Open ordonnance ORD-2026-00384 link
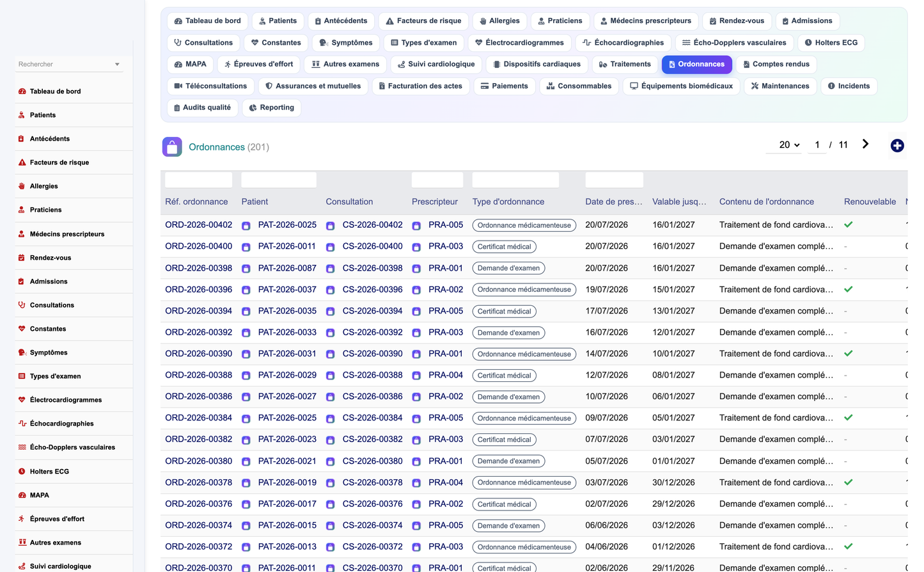The width and height of the screenshot is (924, 572). (199, 418)
